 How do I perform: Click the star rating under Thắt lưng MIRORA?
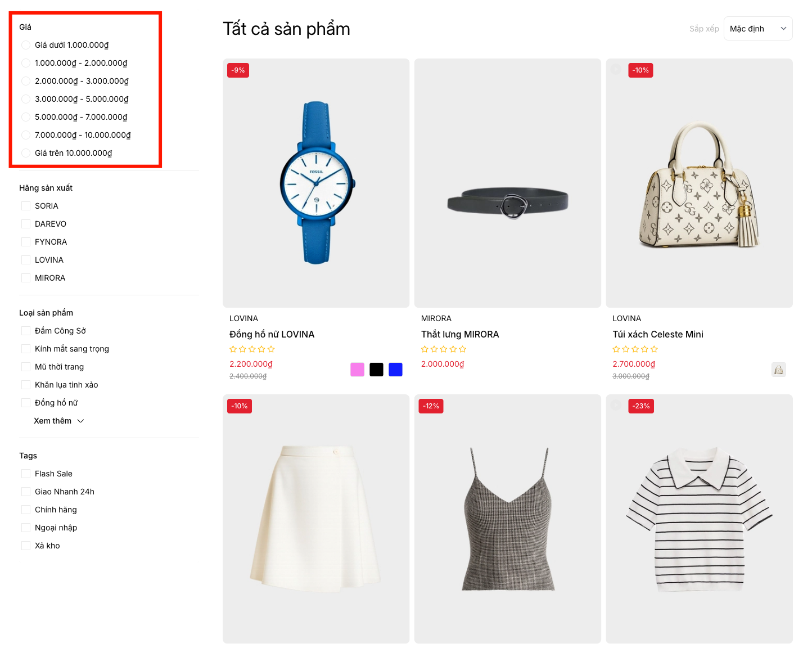tap(444, 349)
